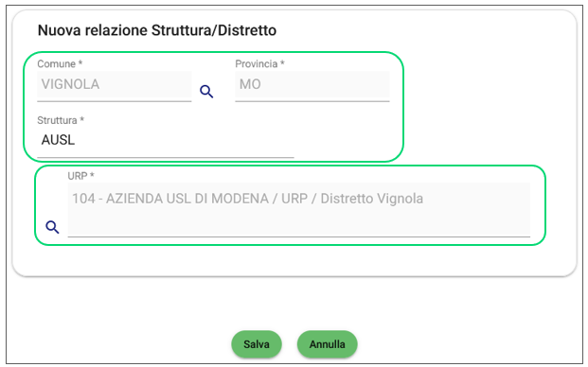Open the Struttura selector showing AUSL

click(x=166, y=142)
